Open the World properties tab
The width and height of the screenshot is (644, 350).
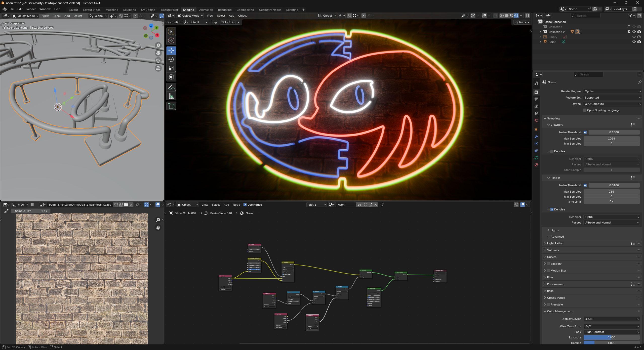pyautogui.click(x=536, y=120)
